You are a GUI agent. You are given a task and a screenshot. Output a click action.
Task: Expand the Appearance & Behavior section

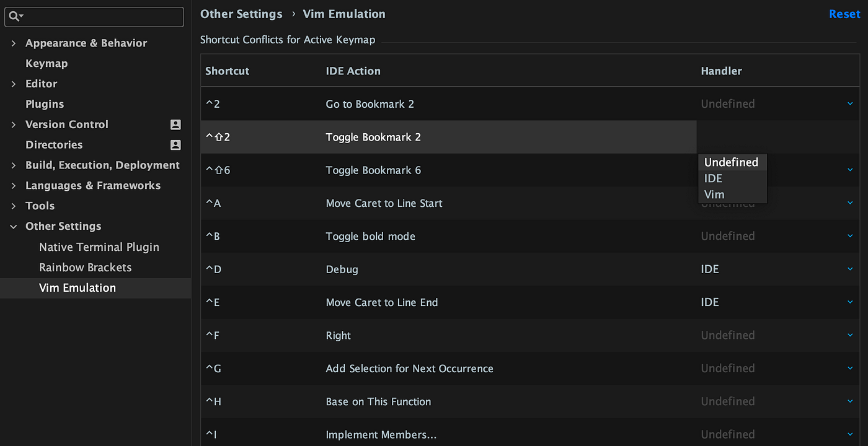pyautogui.click(x=14, y=43)
